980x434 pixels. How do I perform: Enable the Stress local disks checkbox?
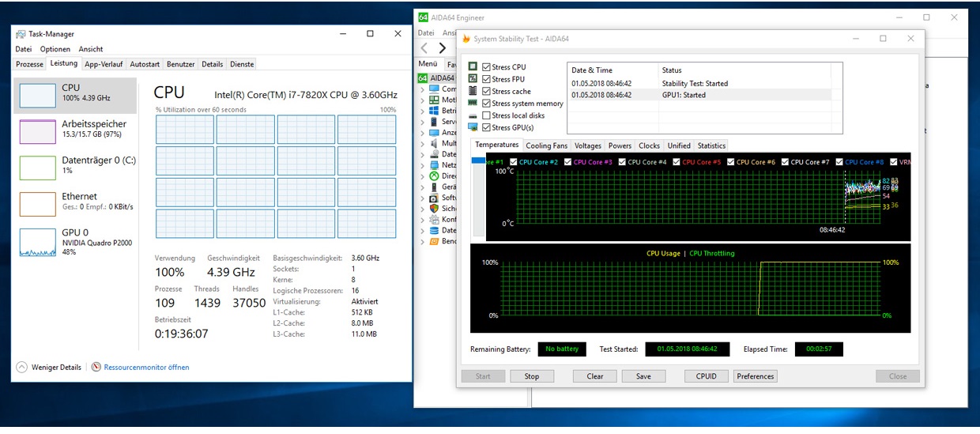tap(486, 115)
